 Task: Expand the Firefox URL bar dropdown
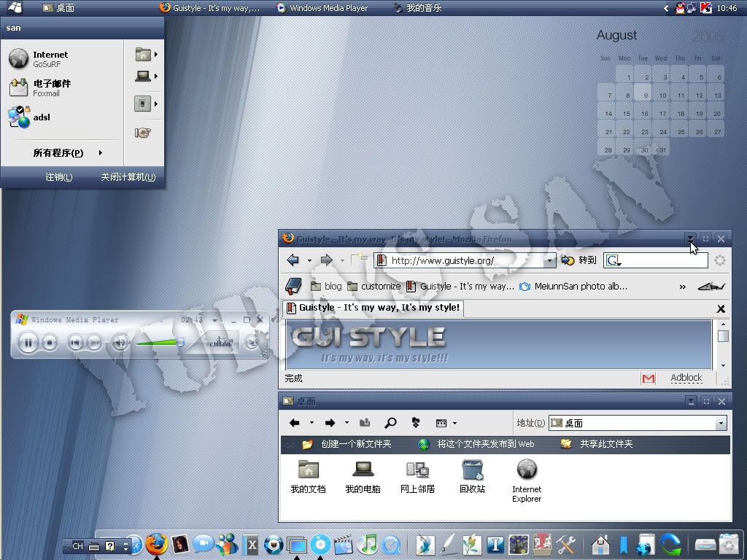(x=550, y=260)
